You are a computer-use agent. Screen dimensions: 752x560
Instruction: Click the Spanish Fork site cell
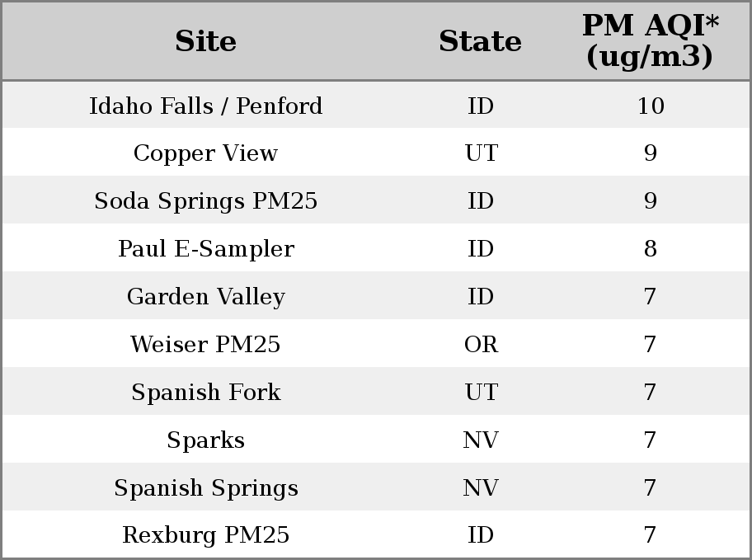(206, 392)
